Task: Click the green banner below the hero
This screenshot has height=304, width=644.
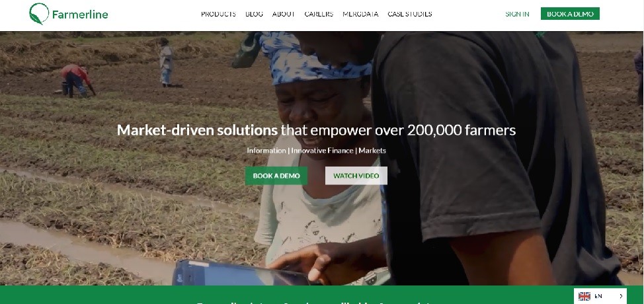Action: pos(287,295)
